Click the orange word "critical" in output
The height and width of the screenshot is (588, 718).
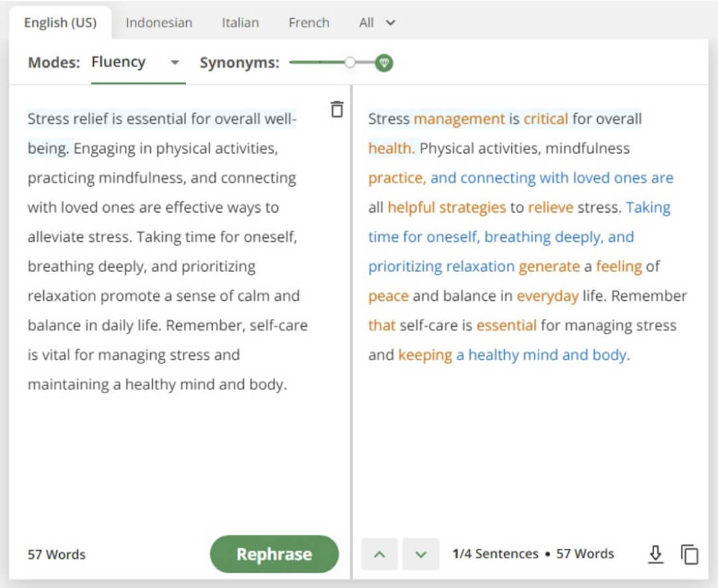point(545,120)
